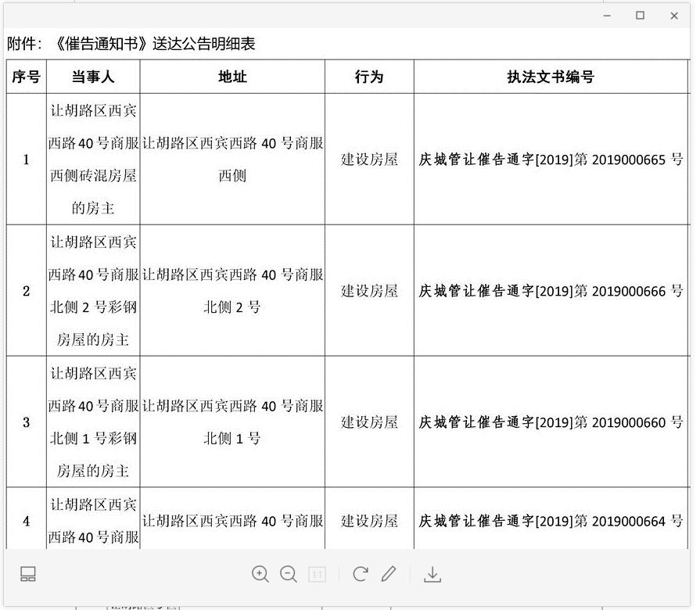
Task: Click document number ending 2019000660
Action: point(551,422)
